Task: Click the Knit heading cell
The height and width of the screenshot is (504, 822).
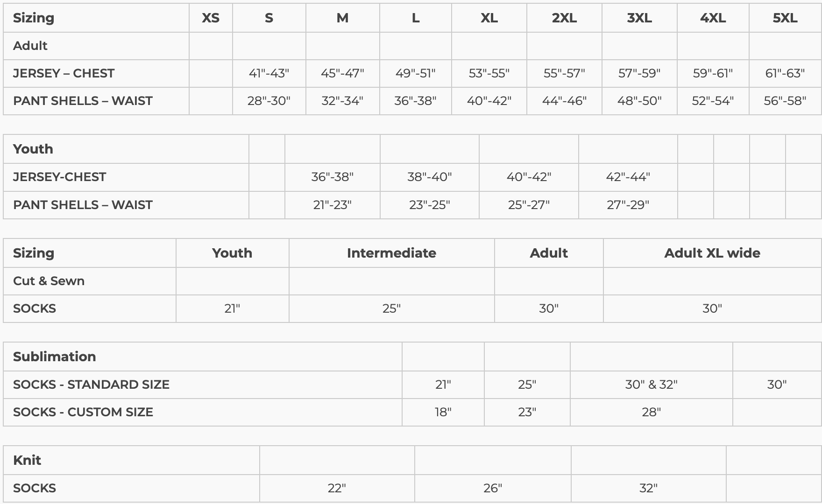Action: [x=27, y=460]
